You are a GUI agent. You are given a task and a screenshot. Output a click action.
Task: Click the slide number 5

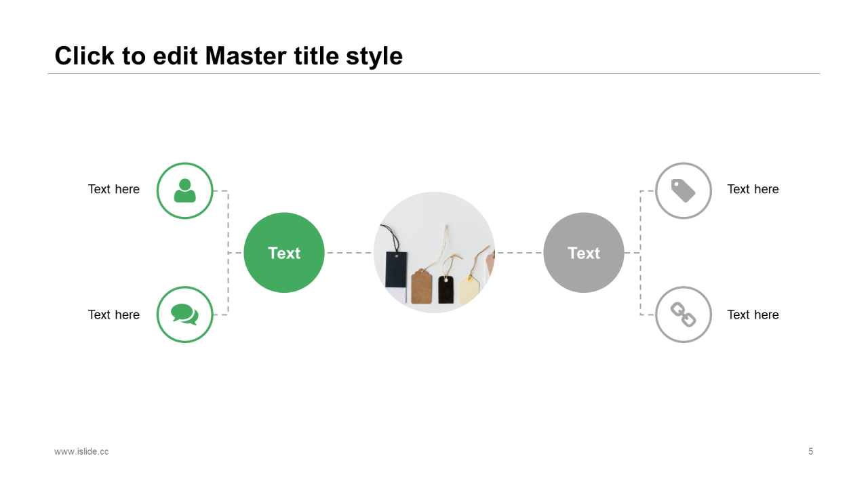pos(810,451)
